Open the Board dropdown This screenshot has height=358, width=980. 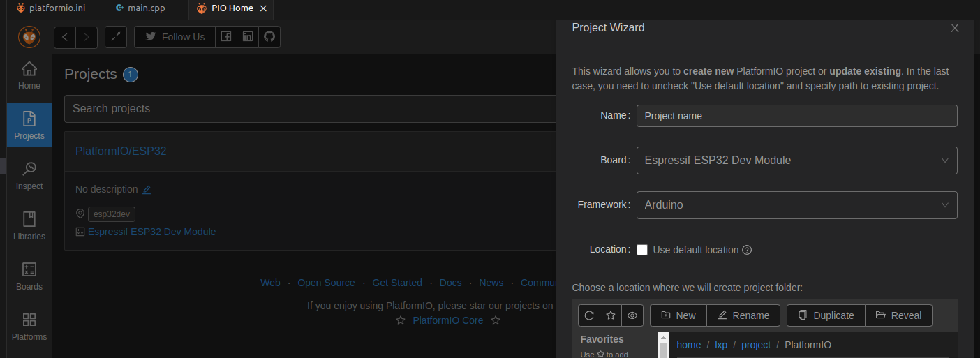pos(796,161)
